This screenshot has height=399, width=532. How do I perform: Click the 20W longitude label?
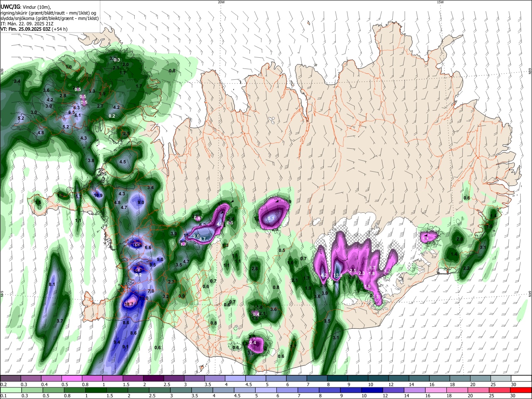[x=221, y=2]
